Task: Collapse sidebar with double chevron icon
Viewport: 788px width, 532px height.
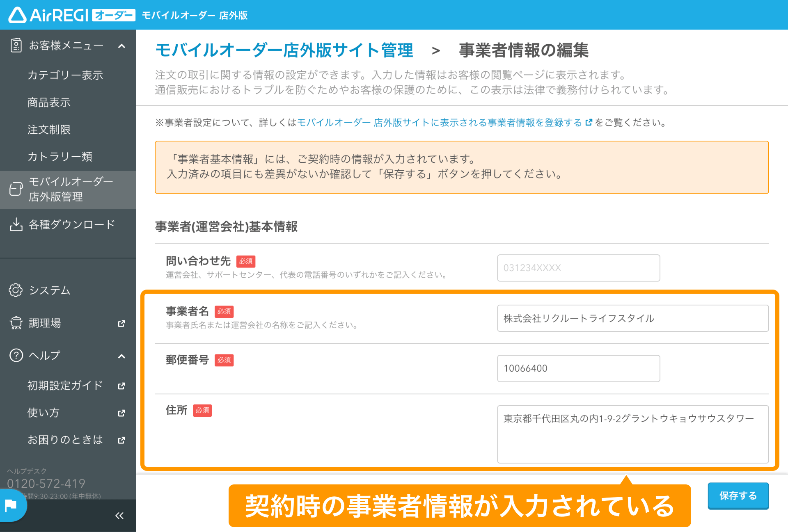Action: pos(119,516)
